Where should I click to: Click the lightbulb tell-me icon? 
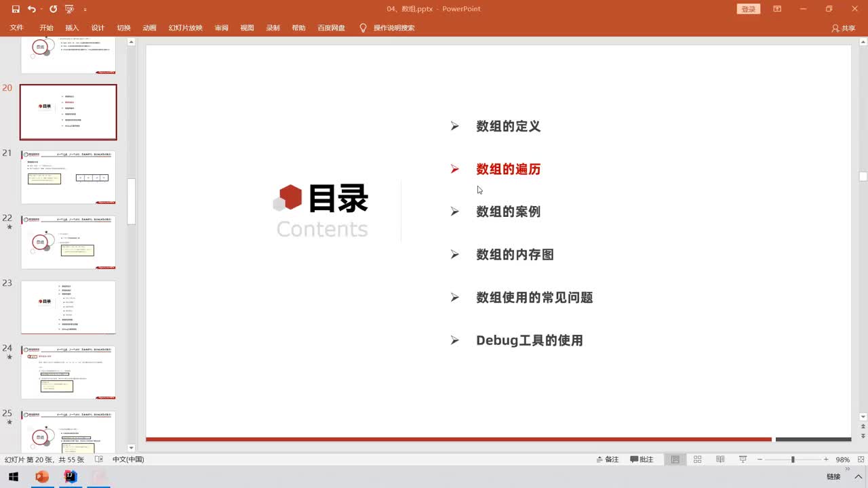363,28
